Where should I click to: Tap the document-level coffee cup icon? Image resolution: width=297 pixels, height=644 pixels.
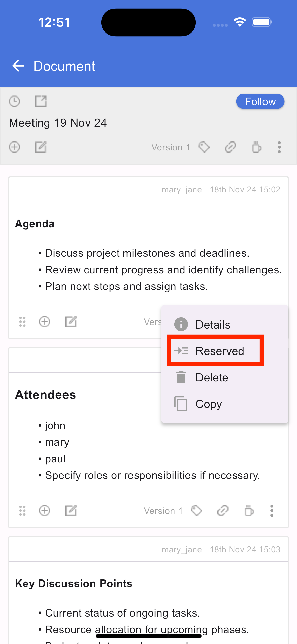tap(256, 147)
